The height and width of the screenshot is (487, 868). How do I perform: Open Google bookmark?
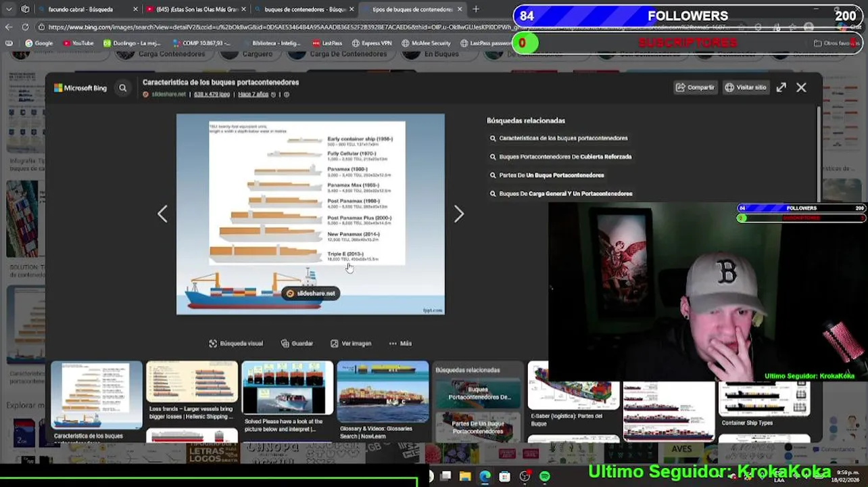pos(39,43)
